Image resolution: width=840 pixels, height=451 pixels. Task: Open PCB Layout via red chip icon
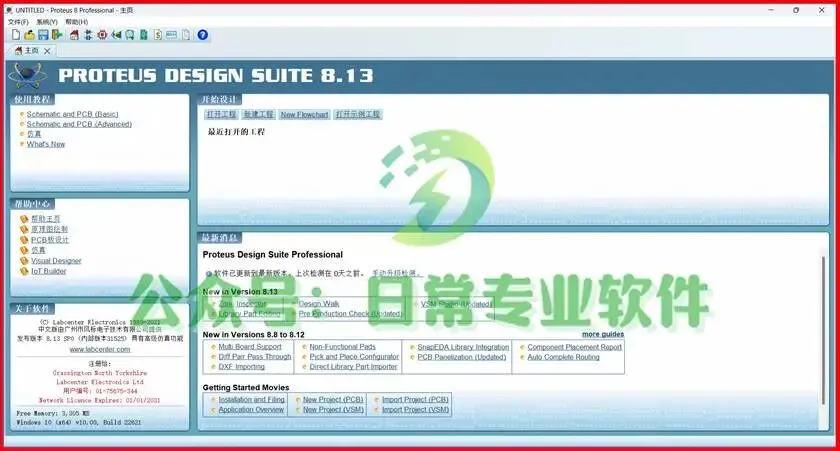102,35
